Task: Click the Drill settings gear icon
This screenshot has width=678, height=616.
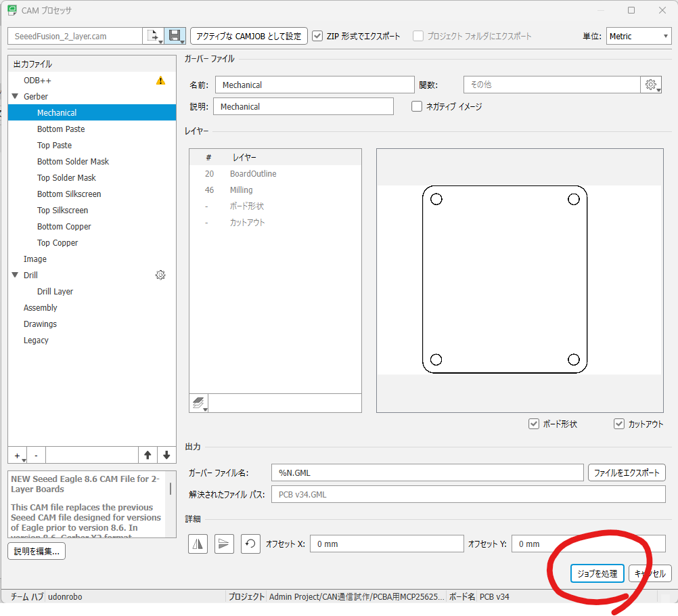Action: 160,275
